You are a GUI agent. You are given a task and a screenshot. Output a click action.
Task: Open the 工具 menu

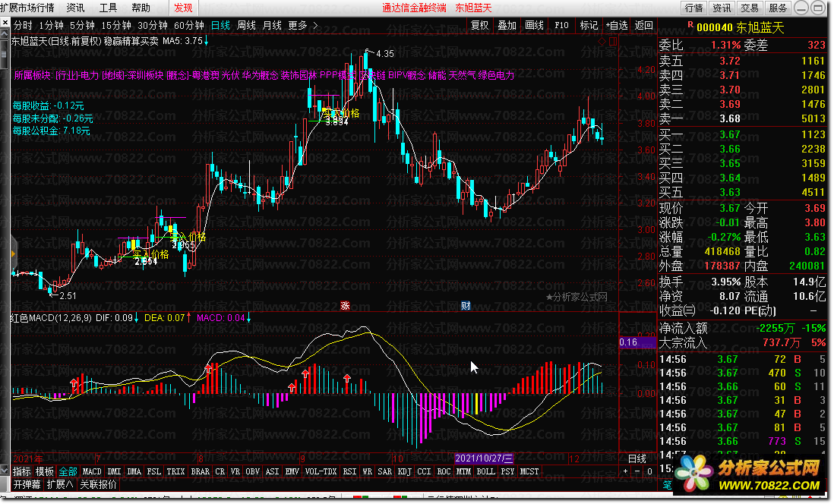108,8
